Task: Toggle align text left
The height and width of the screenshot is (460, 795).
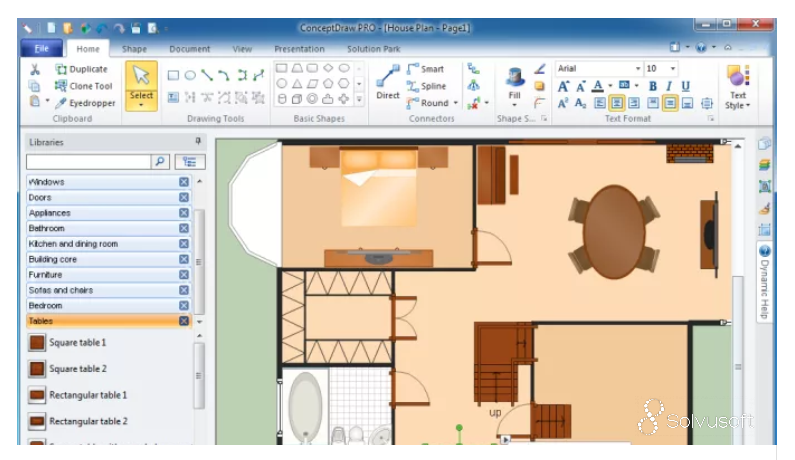Action: coord(600,103)
